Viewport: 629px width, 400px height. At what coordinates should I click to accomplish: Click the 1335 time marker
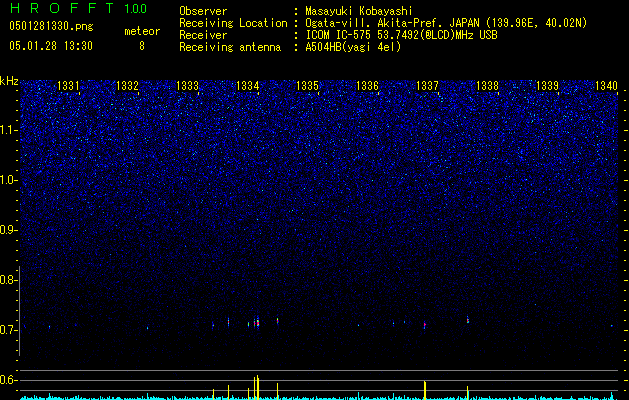pos(307,85)
